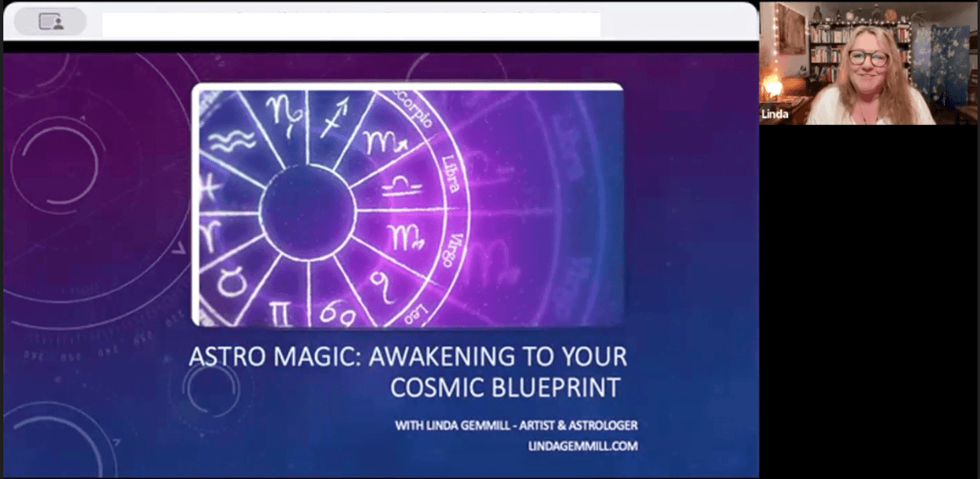Click Linda's webcam video thumbnail
Viewport: 980px width, 479px height.
(868, 63)
